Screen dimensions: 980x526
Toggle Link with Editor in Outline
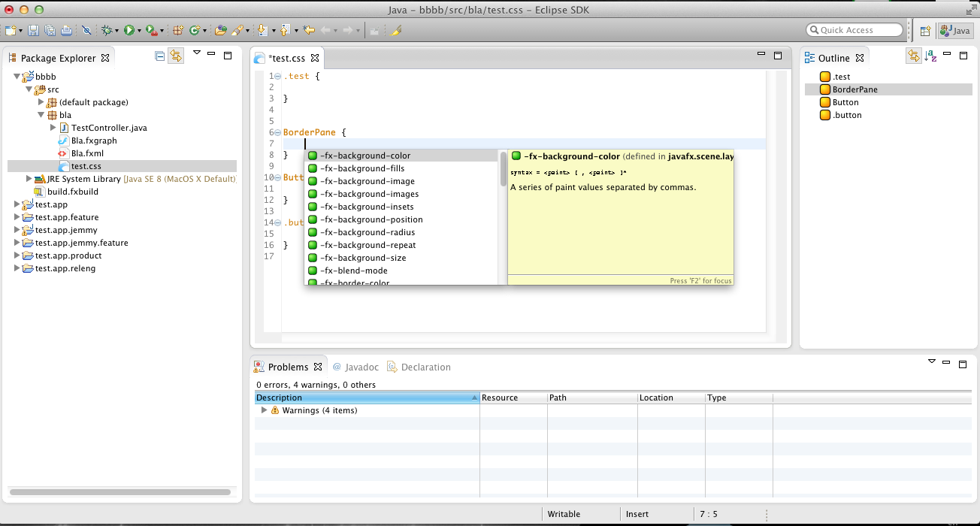tap(913, 56)
